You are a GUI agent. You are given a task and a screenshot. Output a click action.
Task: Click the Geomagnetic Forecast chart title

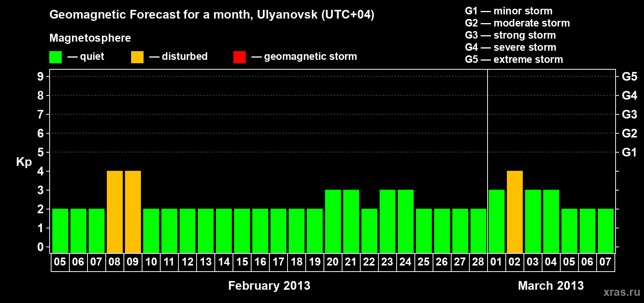point(212,15)
